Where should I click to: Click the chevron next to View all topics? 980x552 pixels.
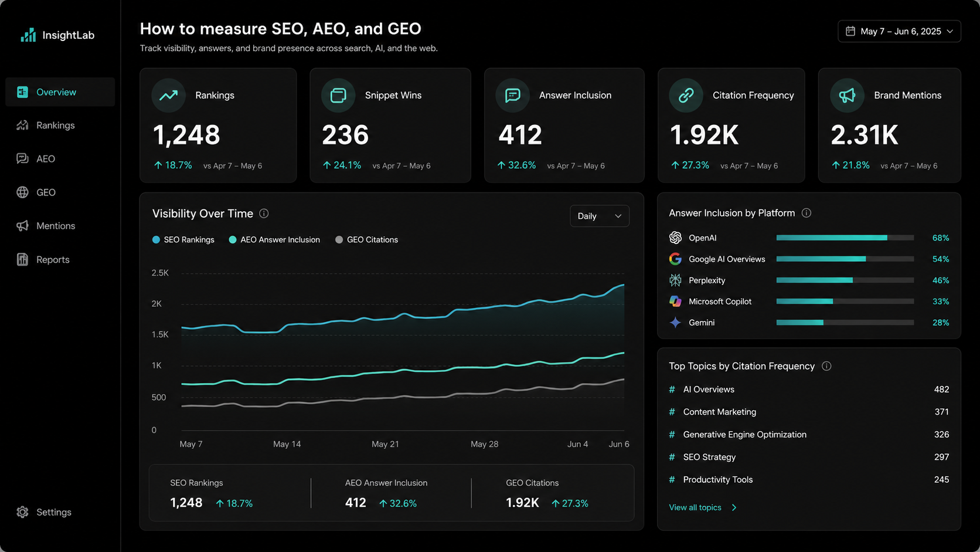[734, 507]
